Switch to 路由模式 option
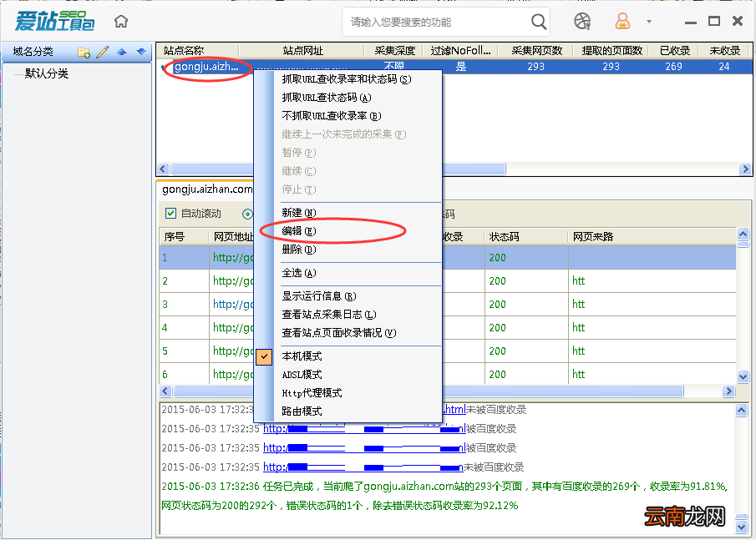This screenshot has height=540, width=756. (302, 411)
